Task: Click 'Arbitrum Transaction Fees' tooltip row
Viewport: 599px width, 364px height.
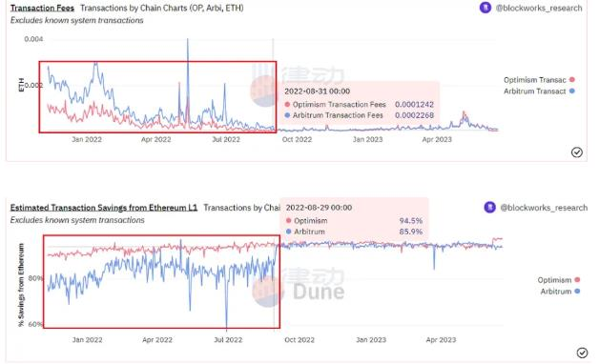Action: [x=359, y=115]
